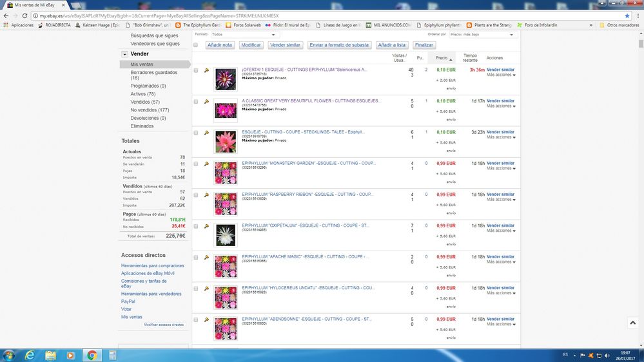This screenshot has width=644, height=362.
Task: Click key icon for MONASTERY GARDEN listing
Action: (206, 164)
